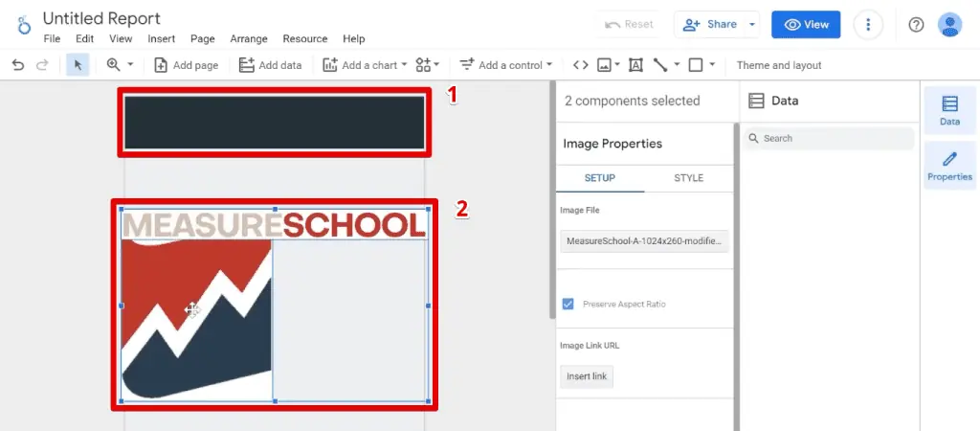Switch to View mode
The image size is (980, 431).
[x=806, y=24]
